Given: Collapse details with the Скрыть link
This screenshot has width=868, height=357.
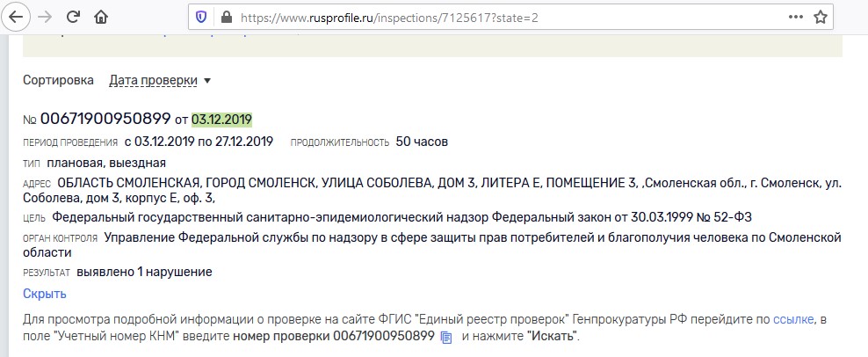Looking at the screenshot, I should [x=45, y=294].
